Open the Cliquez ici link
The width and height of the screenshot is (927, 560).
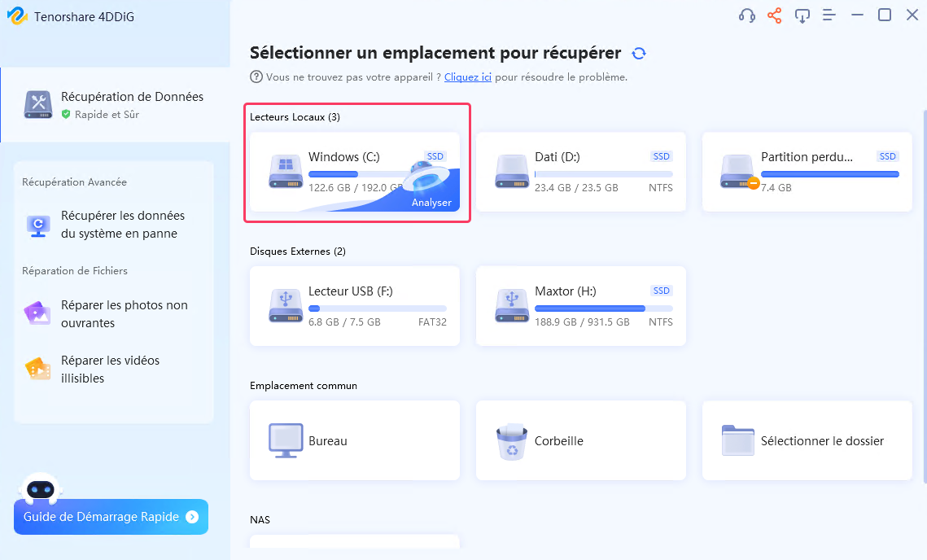coord(467,77)
